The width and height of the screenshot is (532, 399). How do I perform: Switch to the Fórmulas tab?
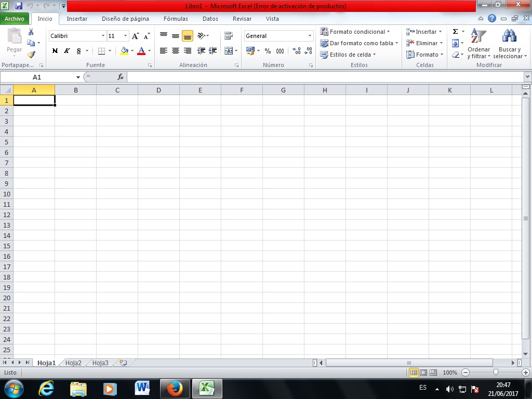(x=176, y=19)
